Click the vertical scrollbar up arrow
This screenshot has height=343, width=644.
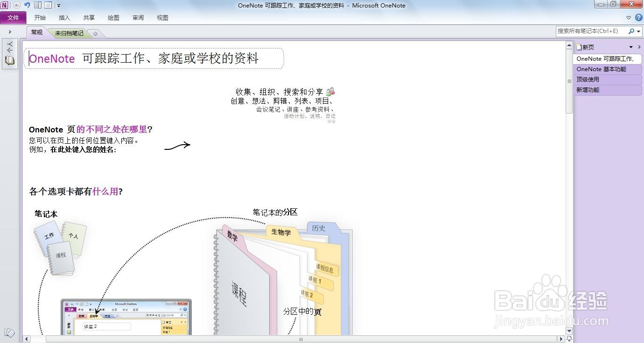point(569,46)
